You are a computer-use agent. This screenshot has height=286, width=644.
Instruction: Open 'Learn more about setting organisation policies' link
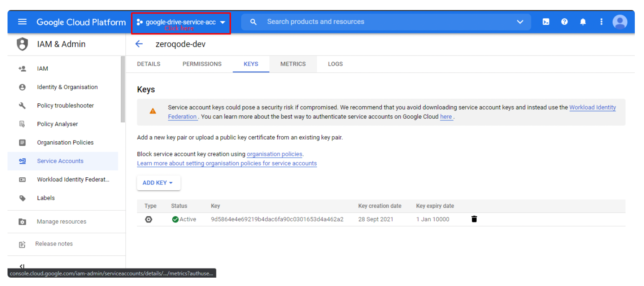(x=227, y=163)
